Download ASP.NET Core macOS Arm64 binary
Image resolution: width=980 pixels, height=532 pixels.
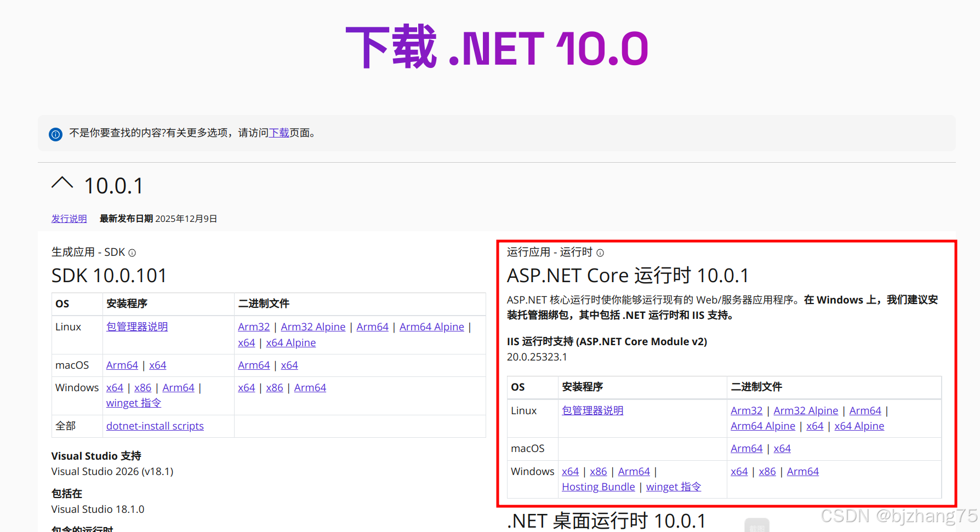[747, 448]
